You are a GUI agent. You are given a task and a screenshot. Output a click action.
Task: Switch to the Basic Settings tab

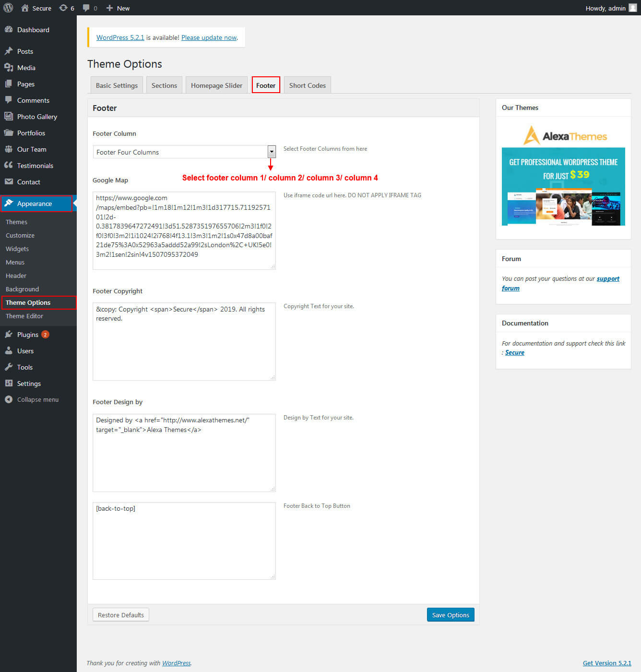(117, 85)
